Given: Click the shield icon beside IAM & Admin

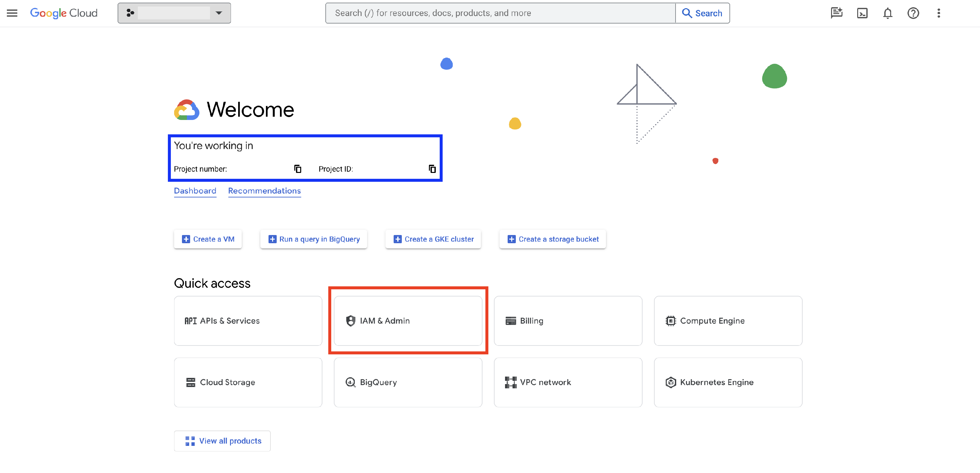Looking at the screenshot, I should click(x=351, y=321).
